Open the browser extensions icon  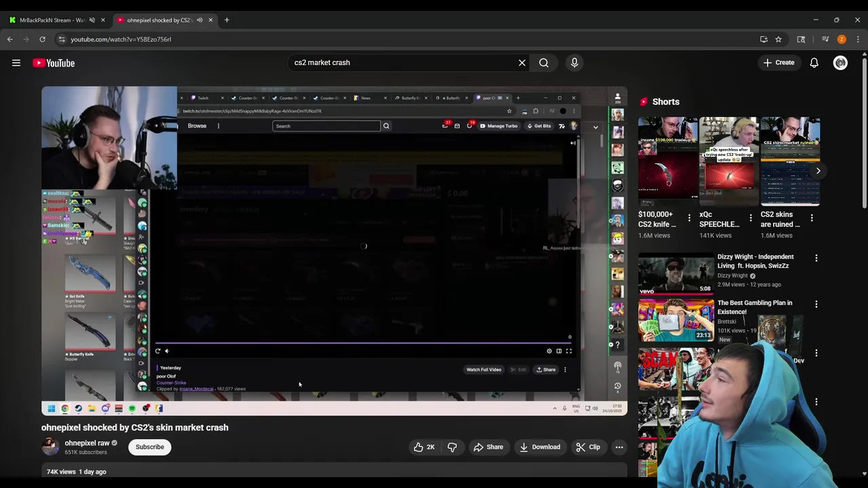point(801,39)
